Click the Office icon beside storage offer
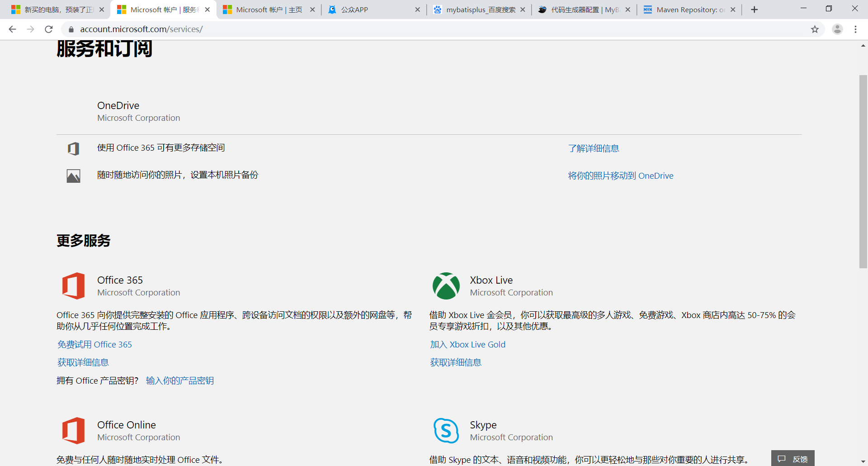 click(73, 148)
